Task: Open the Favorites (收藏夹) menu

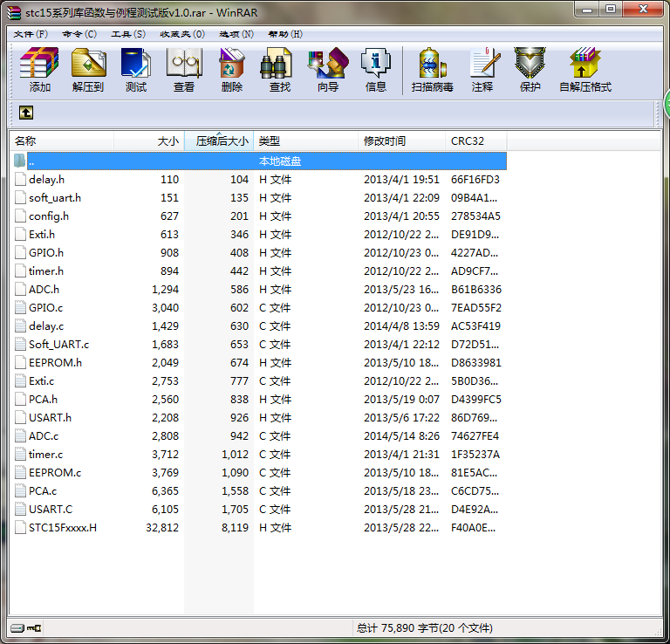Action: click(182, 34)
